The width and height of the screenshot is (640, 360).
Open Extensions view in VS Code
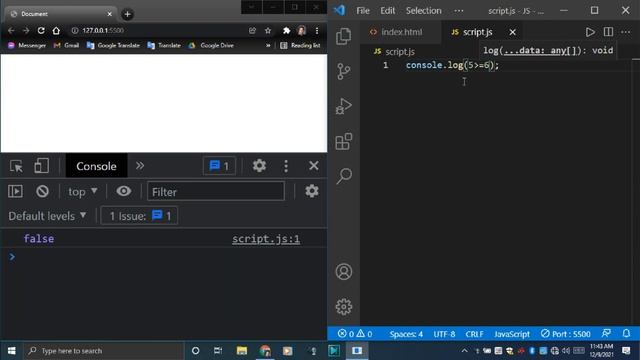(344, 141)
